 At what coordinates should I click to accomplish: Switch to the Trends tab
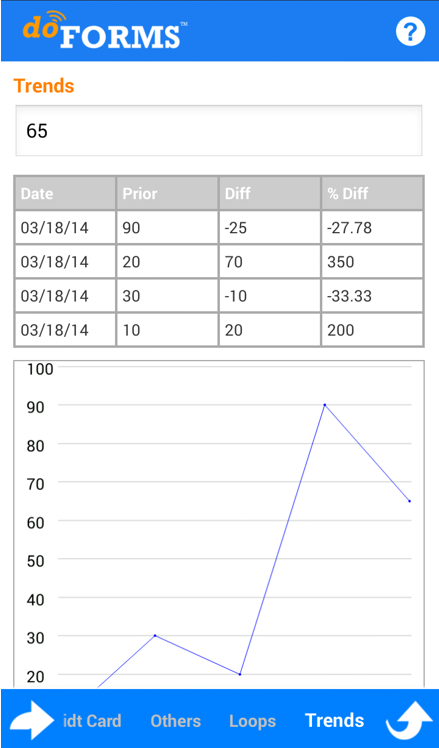click(x=334, y=720)
